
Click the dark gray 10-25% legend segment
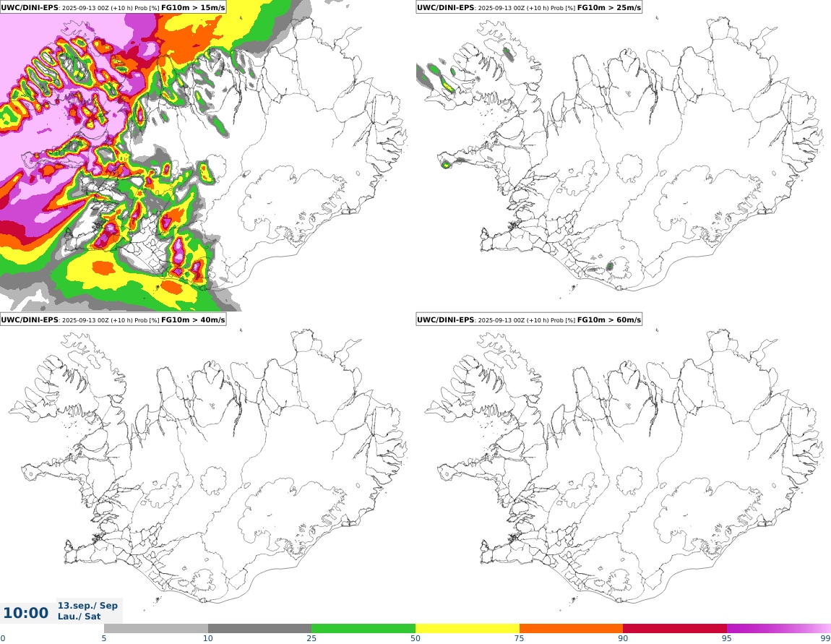259,629
